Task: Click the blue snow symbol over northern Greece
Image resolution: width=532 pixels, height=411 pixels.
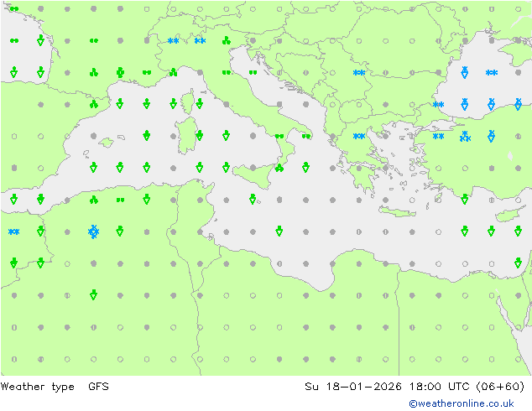Action: [359, 137]
